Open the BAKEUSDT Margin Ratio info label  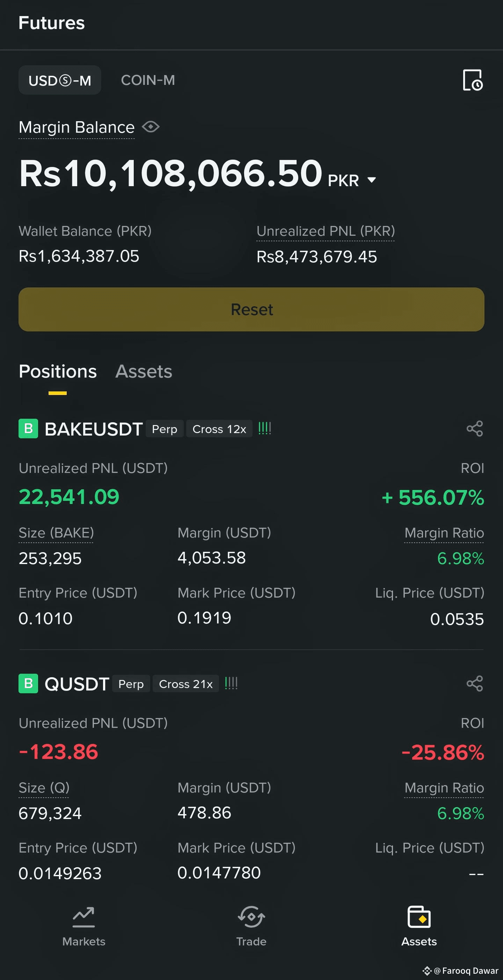coord(444,533)
